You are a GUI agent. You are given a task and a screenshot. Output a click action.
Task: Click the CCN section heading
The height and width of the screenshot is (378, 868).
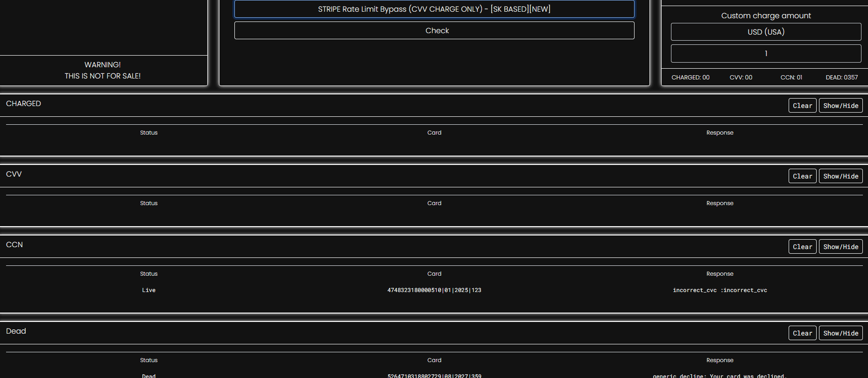[x=14, y=245]
